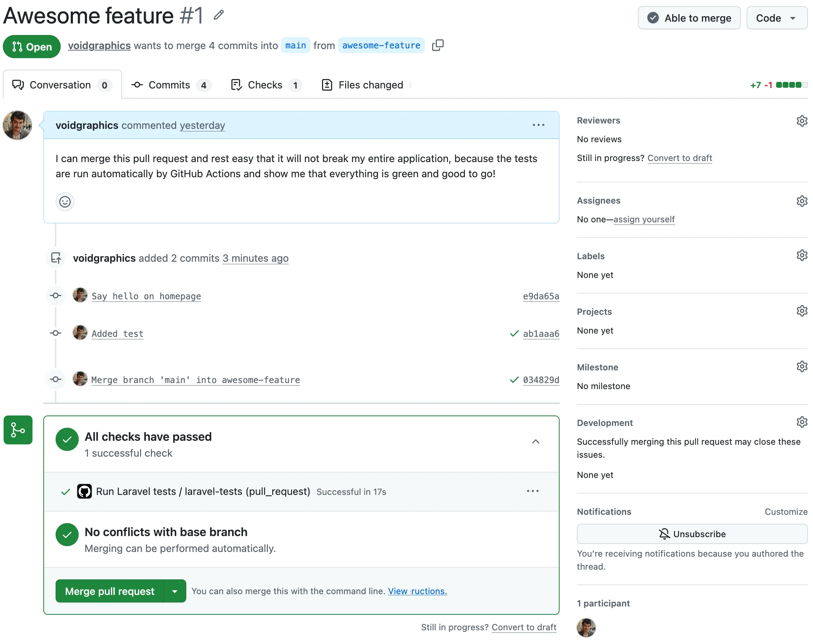813x644 pixels.
Task: Switch to the Checks tab
Action: coord(266,85)
